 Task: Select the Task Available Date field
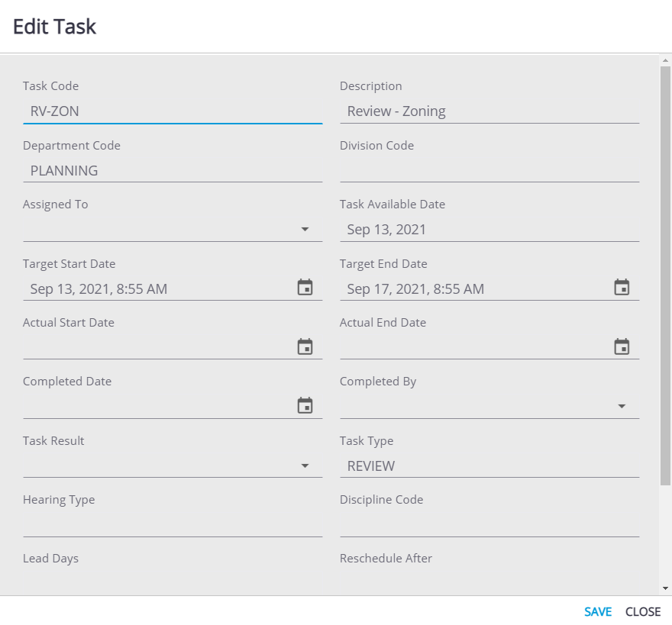[489, 230]
